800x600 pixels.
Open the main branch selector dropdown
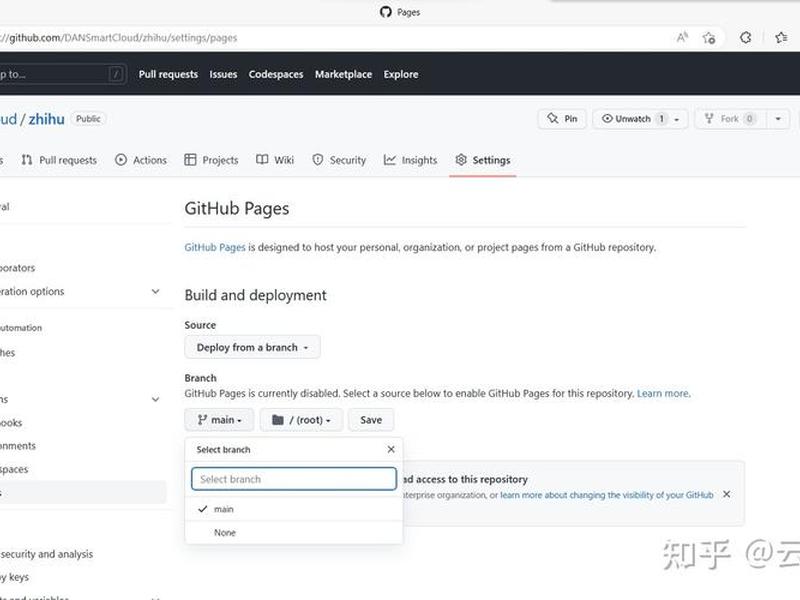pyautogui.click(x=219, y=420)
